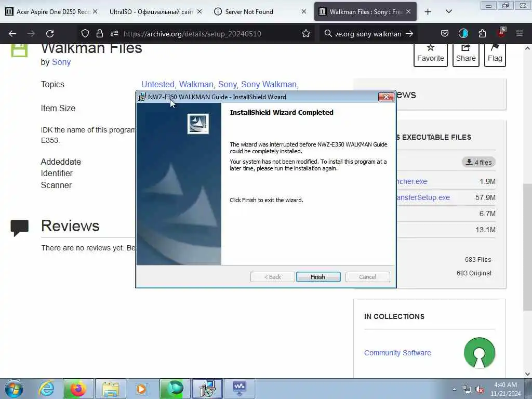Open the clock showing 4:40 AM
532x399 pixels.
tap(505, 389)
